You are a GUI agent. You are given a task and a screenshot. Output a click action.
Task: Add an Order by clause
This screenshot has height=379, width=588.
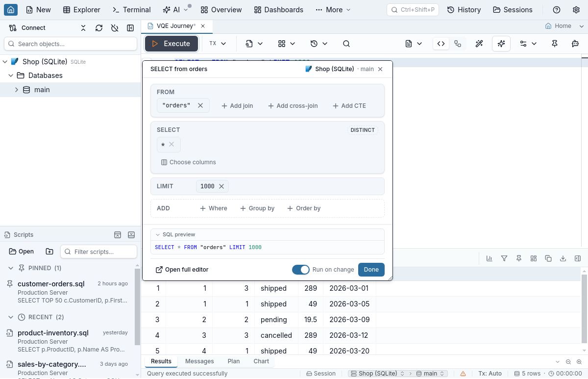tap(304, 208)
